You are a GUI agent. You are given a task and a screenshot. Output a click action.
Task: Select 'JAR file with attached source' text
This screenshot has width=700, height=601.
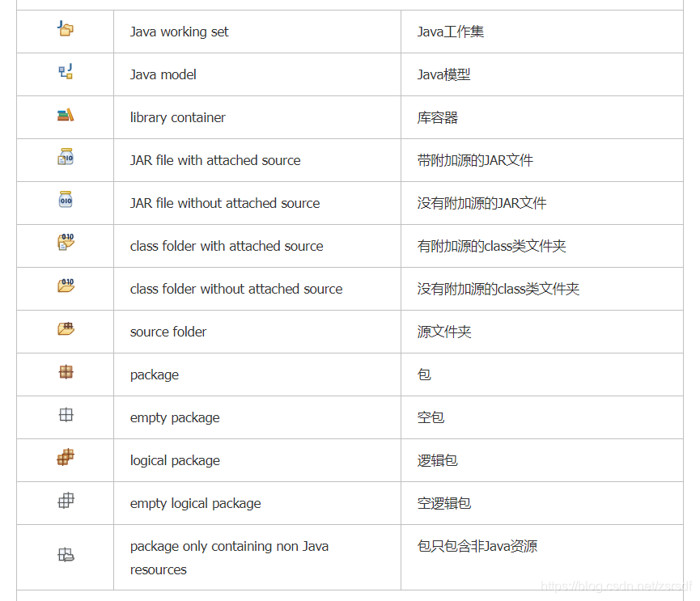point(215,160)
